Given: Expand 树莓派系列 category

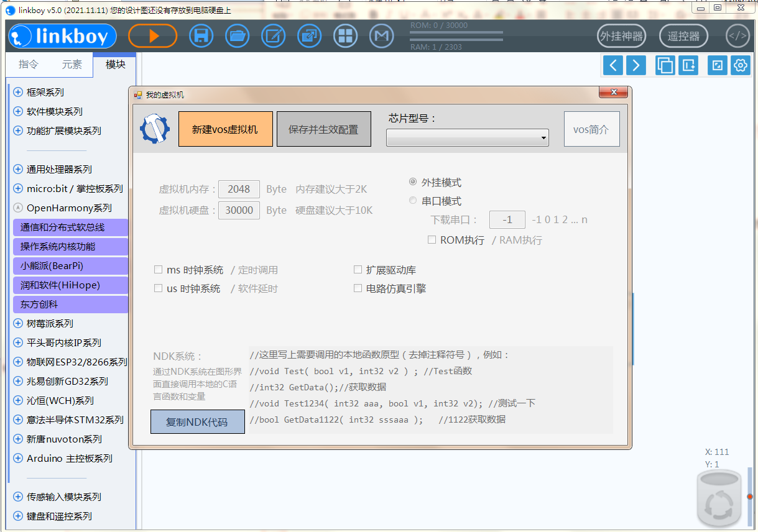Looking at the screenshot, I should click(x=17, y=323).
